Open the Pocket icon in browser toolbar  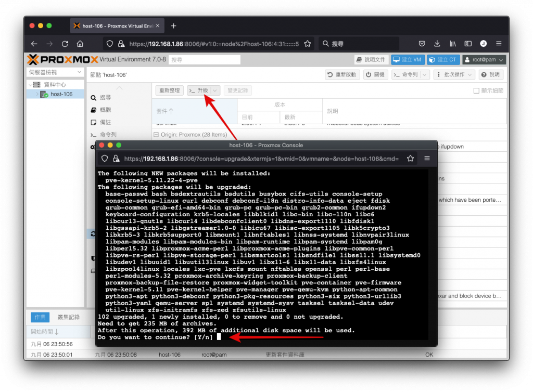tap(422, 44)
